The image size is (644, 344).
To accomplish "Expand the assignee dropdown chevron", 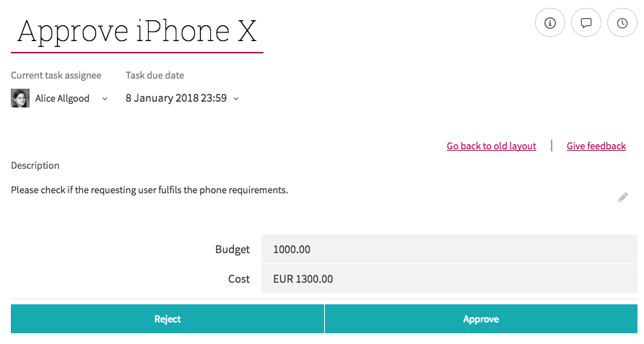I will click(x=105, y=99).
